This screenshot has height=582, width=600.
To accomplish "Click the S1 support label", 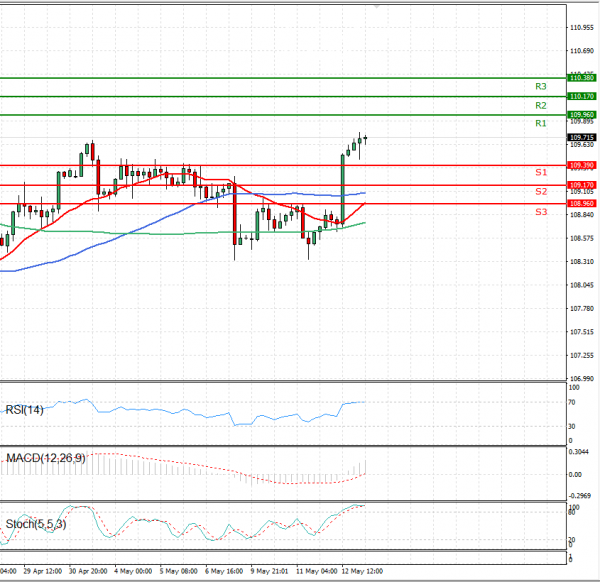I will click(541, 172).
